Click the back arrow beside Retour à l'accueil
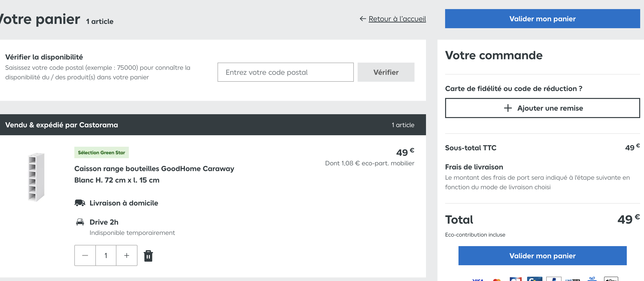This screenshot has width=644, height=281. [x=362, y=19]
